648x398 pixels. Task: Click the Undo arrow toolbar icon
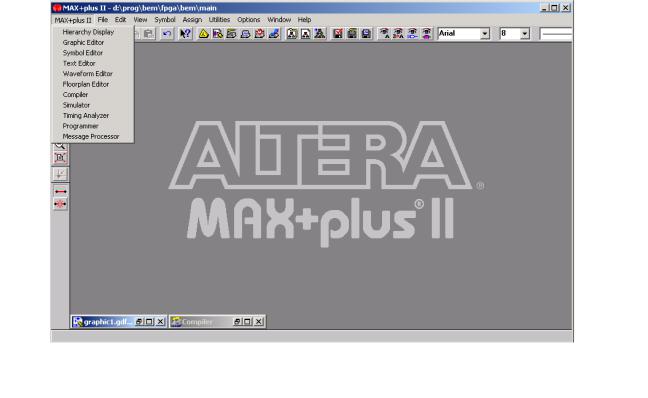click(167, 33)
